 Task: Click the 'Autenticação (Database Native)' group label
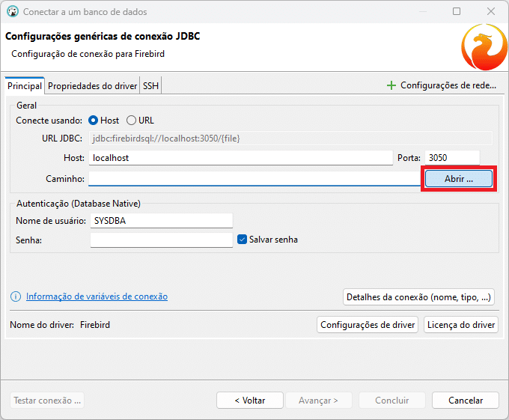[79, 204]
